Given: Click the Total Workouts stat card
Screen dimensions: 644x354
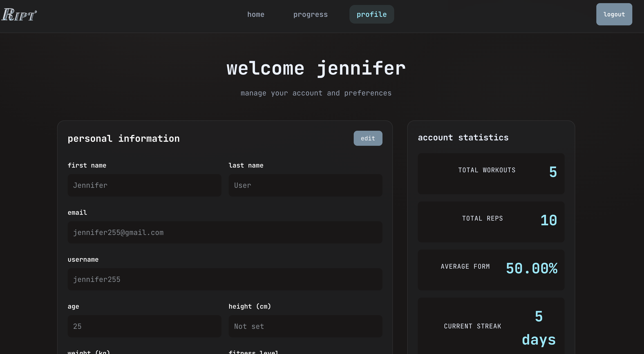Looking at the screenshot, I should (x=491, y=174).
